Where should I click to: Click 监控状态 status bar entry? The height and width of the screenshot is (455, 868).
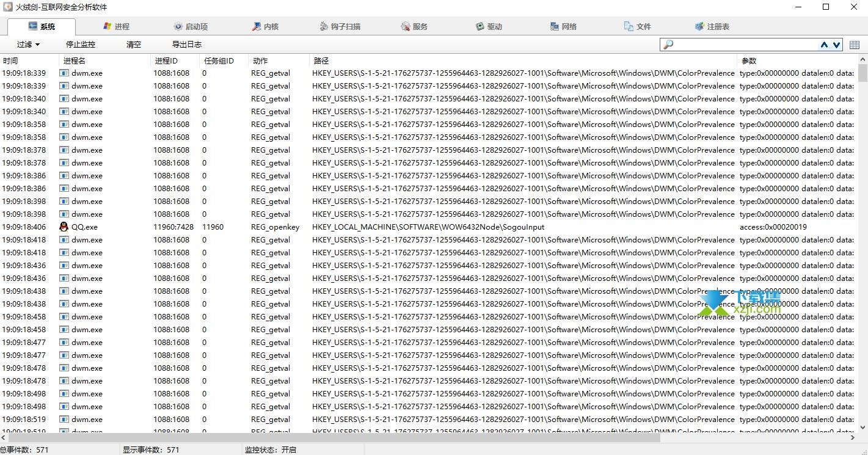271,450
